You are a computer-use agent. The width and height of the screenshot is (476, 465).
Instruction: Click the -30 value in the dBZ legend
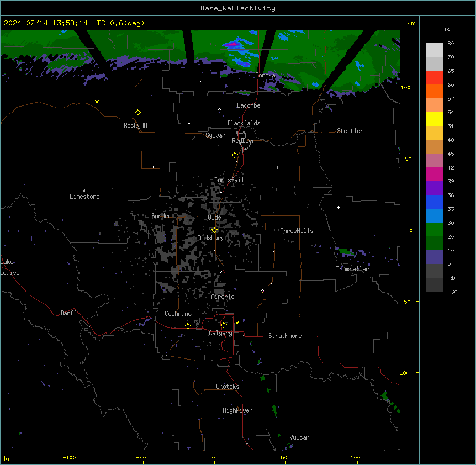tap(452, 292)
